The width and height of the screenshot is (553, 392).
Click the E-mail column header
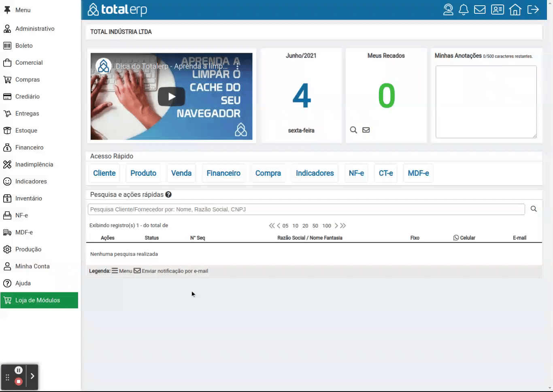519,238
